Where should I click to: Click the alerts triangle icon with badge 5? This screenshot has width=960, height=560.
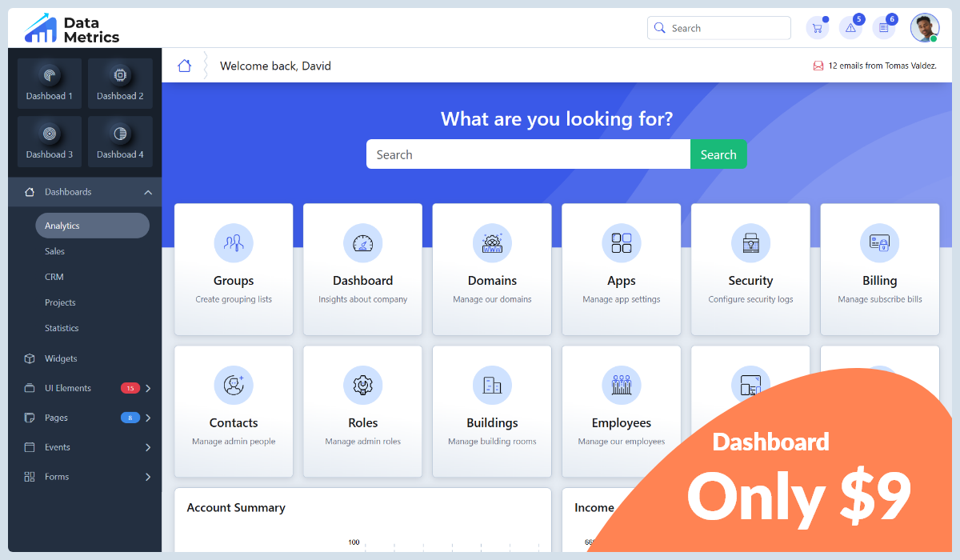click(850, 27)
